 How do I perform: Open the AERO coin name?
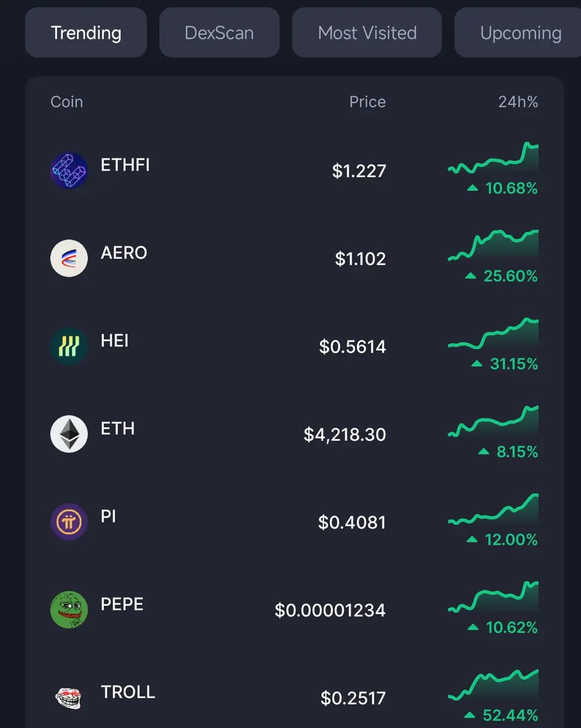(124, 252)
